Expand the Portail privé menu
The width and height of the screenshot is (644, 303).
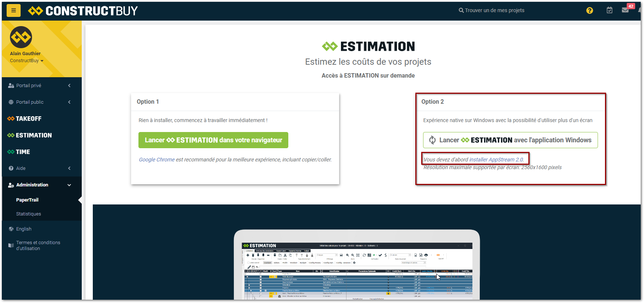pos(69,86)
